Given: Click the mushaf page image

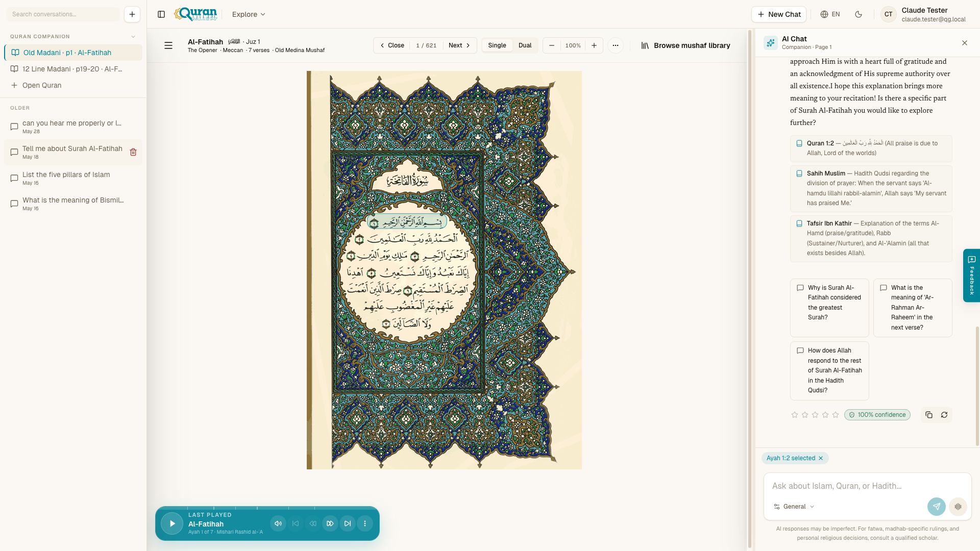Looking at the screenshot, I should [x=444, y=270].
